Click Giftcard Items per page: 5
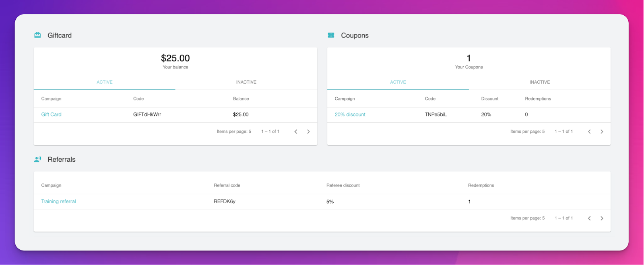The height and width of the screenshot is (265, 644). (234, 131)
